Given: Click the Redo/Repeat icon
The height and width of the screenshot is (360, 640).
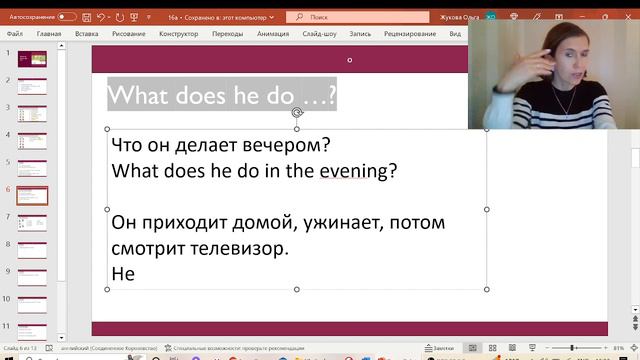Looking at the screenshot, I should pos(119,17).
